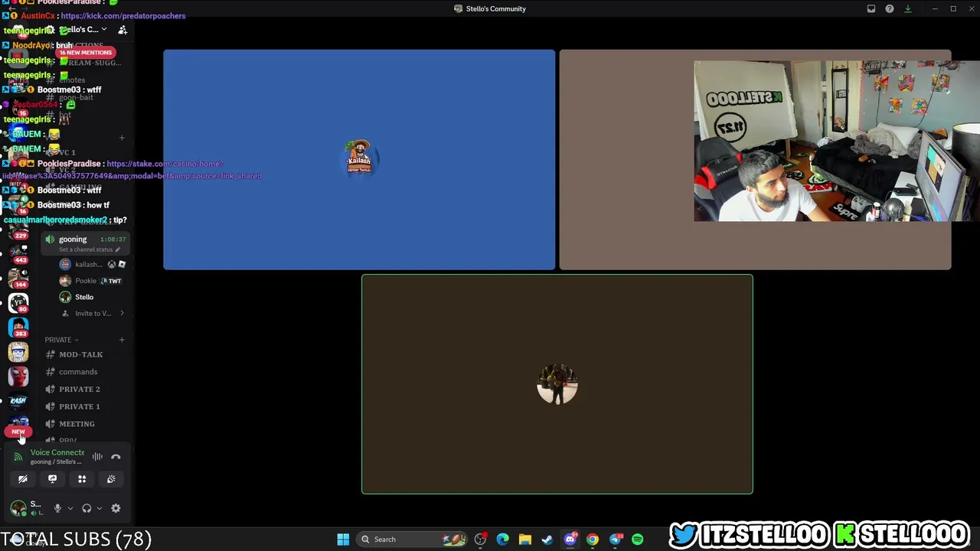Select the green-outlined speaking participant tile
Viewport: 980px width, 551px height.
click(557, 384)
